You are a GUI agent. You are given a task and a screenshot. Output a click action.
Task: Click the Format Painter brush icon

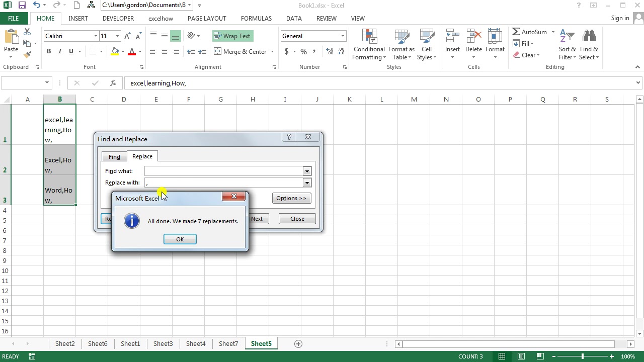(28, 54)
